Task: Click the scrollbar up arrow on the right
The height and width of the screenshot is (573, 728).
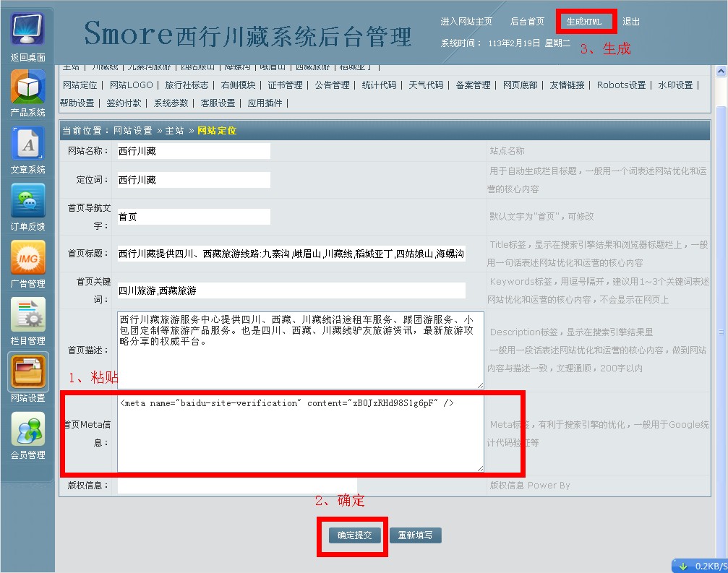Action: pyautogui.click(x=720, y=71)
